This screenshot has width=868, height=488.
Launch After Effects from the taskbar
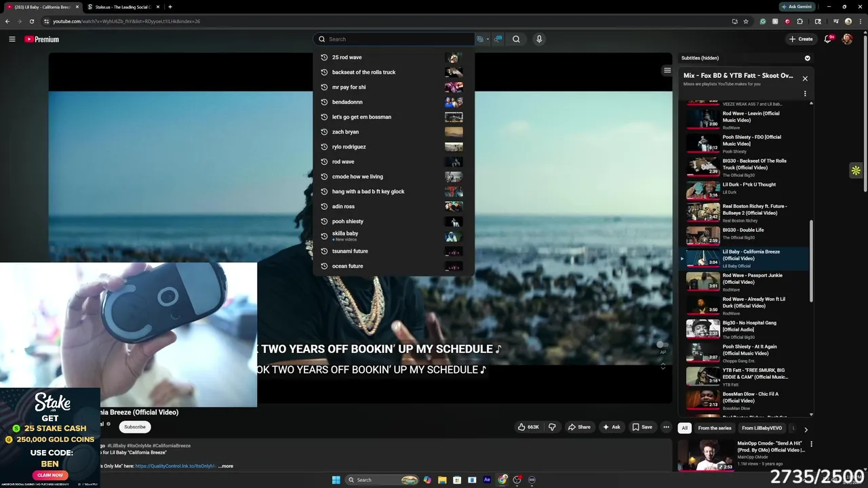pos(487,480)
